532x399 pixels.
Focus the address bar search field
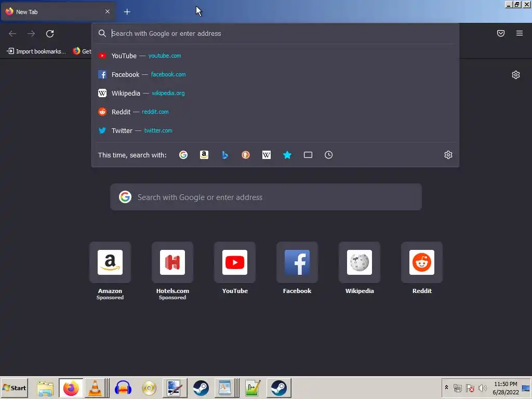point(275,33)
